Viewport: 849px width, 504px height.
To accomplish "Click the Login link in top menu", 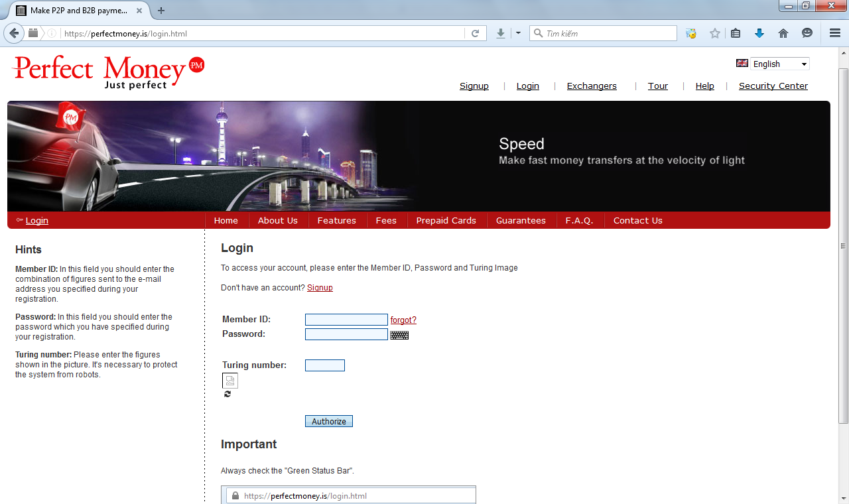I will coord(528,86).
